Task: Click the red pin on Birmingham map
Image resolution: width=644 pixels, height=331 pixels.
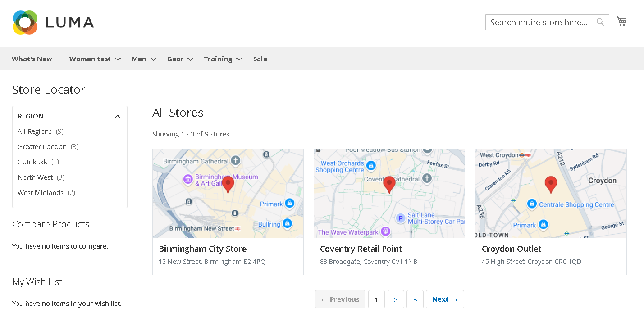Action: [x=228, y=184]
